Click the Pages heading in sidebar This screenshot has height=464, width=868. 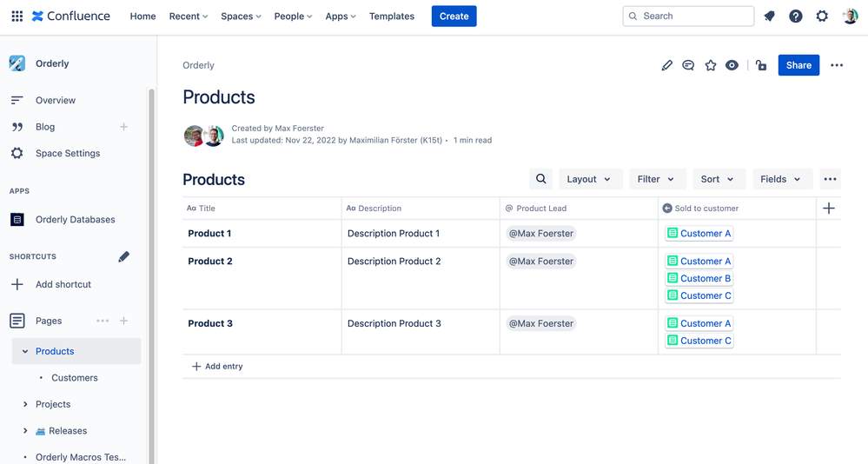[x=49, y=321]
